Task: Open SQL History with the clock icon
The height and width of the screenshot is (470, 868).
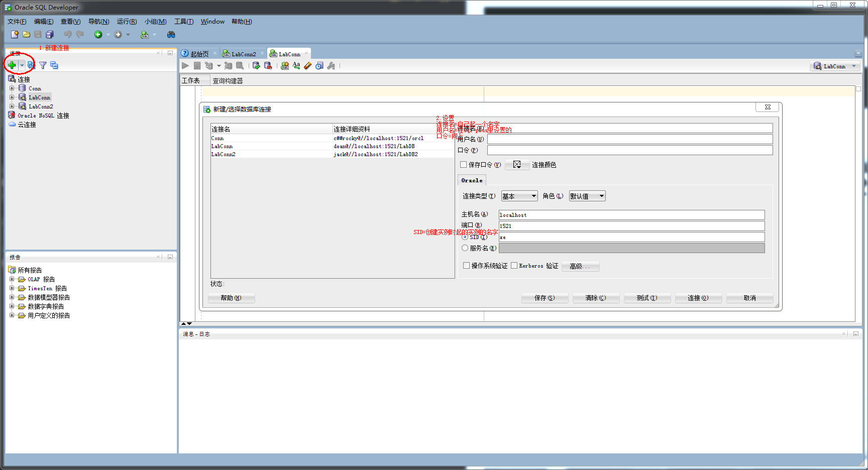Action: (x=319, y=66)
